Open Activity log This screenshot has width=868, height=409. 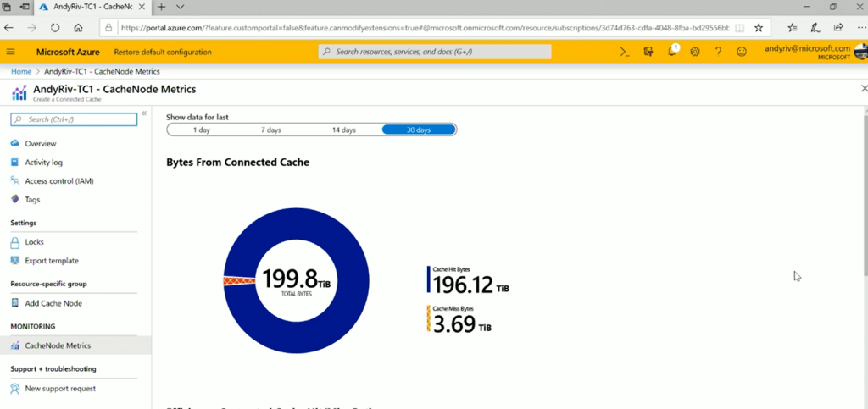[44, 163]
